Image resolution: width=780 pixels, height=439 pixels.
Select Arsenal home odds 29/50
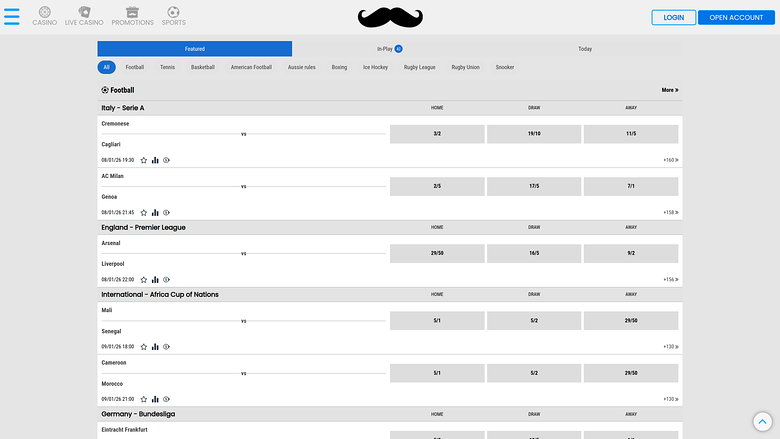[437, 254]
